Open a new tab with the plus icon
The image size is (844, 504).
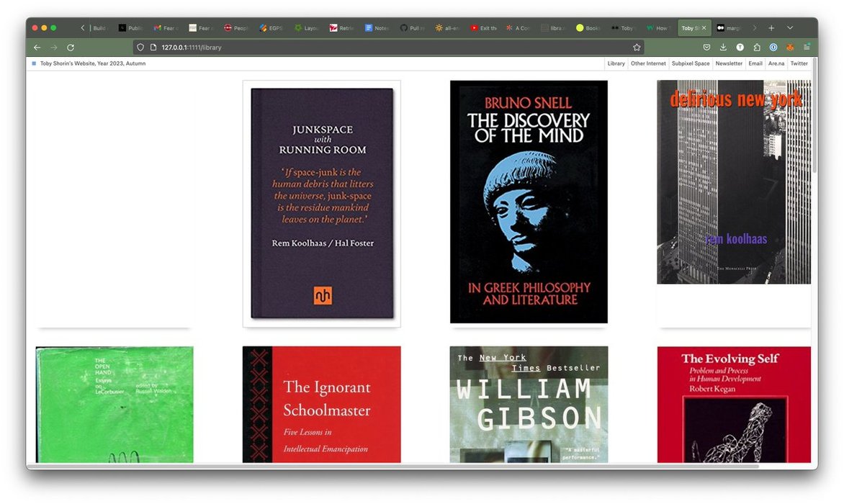771,28
